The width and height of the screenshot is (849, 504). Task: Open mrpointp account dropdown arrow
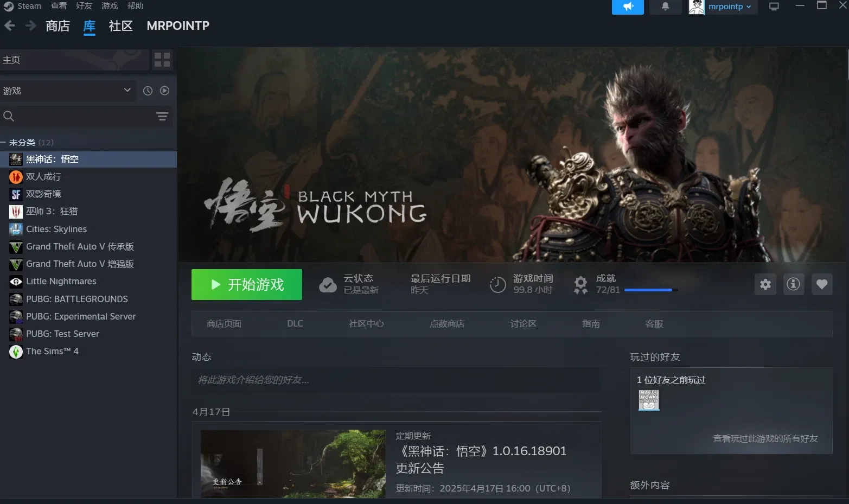749,7
